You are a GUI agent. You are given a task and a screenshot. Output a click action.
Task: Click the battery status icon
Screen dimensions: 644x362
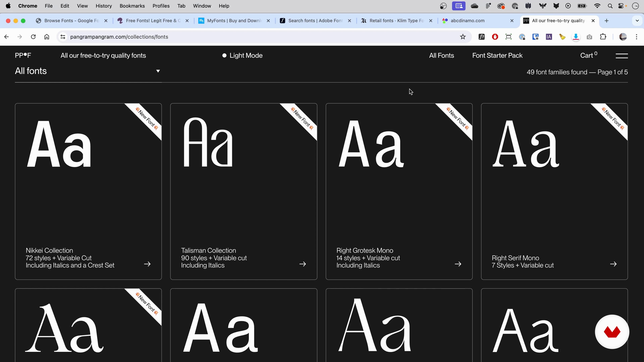[582, 6]
